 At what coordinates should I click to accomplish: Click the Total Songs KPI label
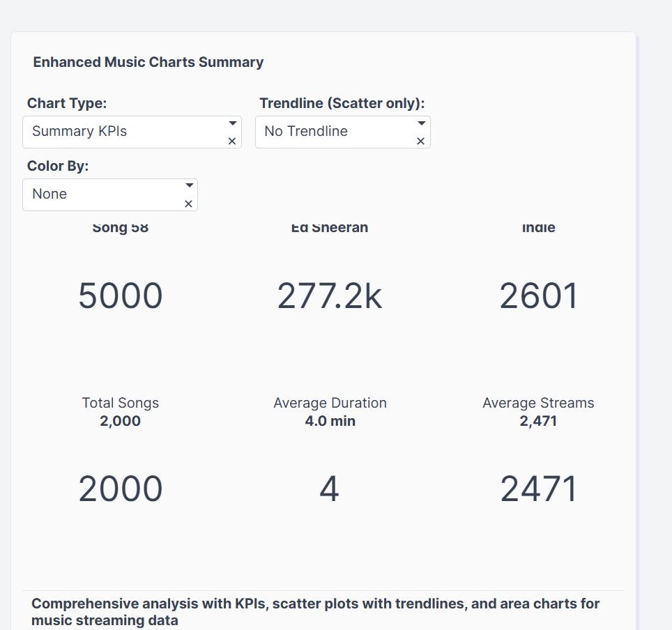tap(121, 403)
